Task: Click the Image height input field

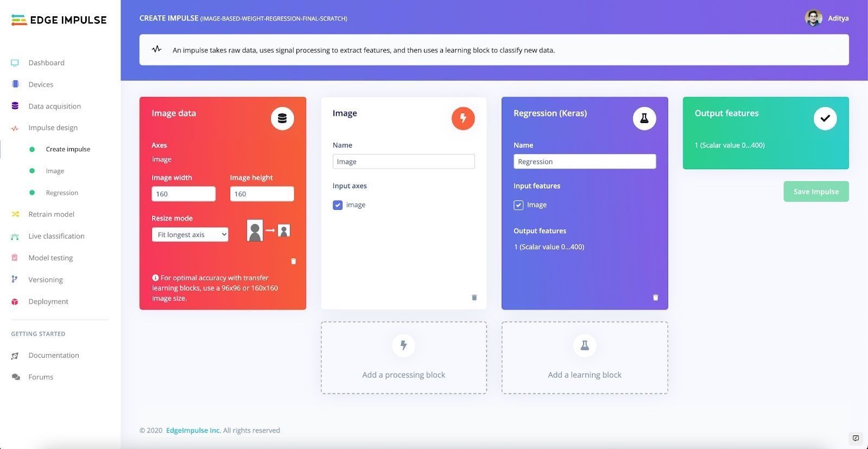Action: pos(262,194)
